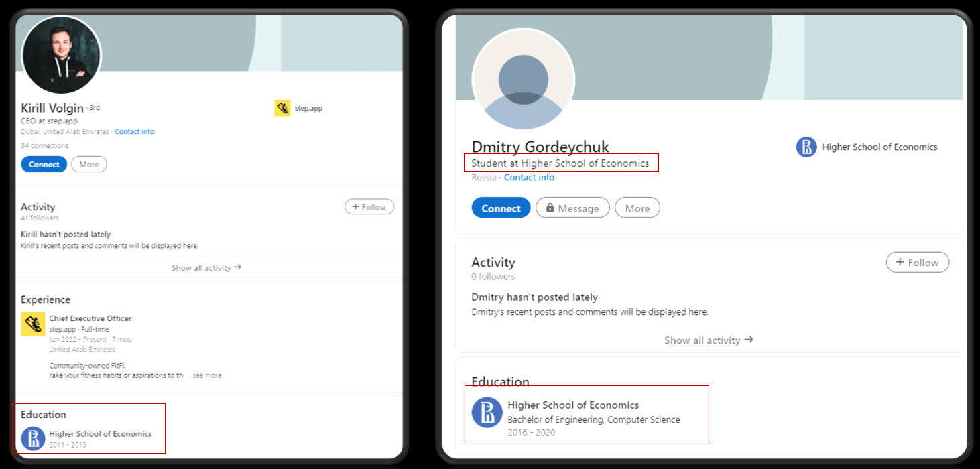Click the step.app logo beside Kirill's name
Viewport: 980px width, 469px height.
[282, 108]
